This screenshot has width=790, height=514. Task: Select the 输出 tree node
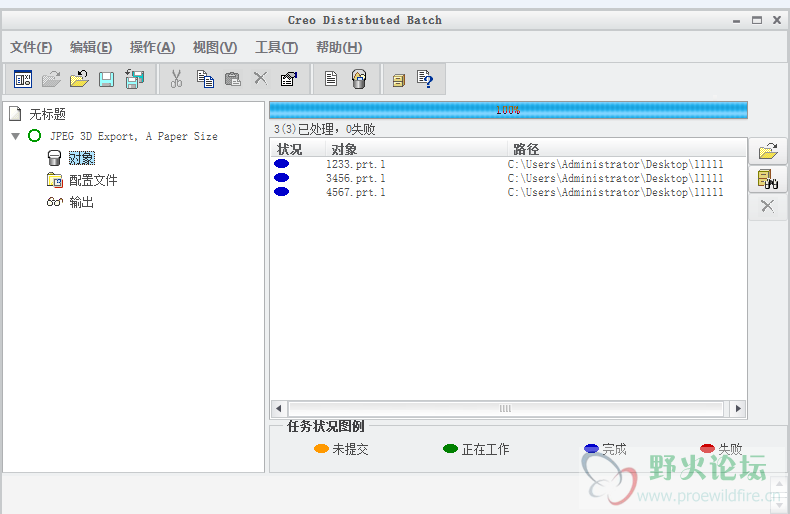(82, 203)
